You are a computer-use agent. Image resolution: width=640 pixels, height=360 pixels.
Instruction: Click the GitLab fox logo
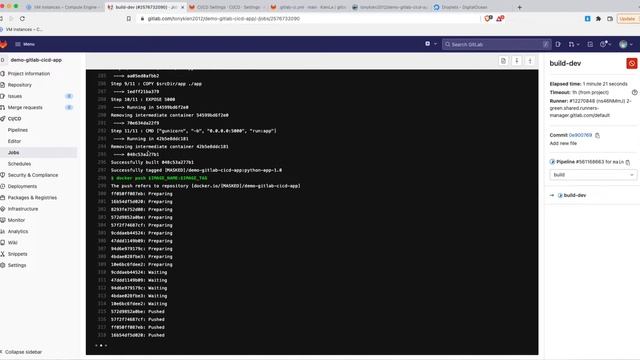[3, 44]
